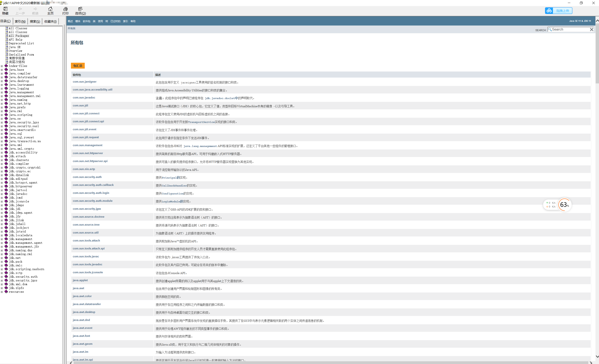Expand the index-files tree node
The image size is (599, 364).
point(2,66)
